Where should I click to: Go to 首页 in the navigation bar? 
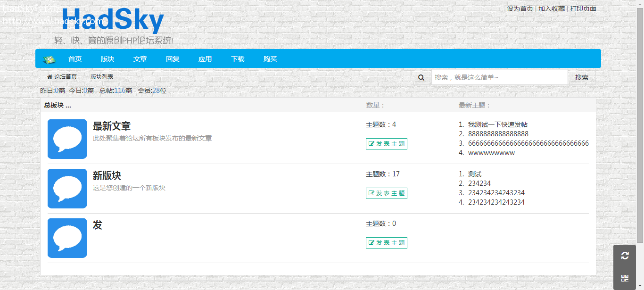(x=75, y=59)
